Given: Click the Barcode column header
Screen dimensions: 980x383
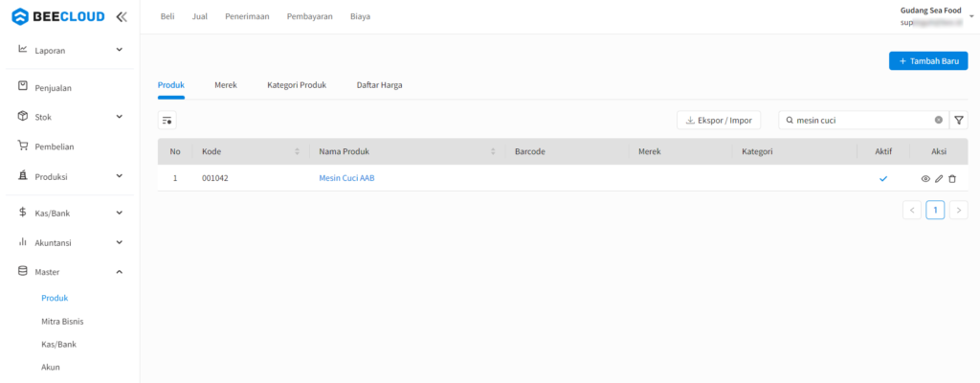Looking at the screenshot, I should coord(528,151).
